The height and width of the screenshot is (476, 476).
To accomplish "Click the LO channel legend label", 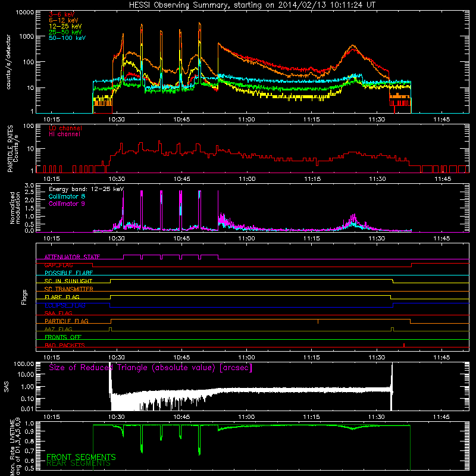I will click(x=65, y=128).
